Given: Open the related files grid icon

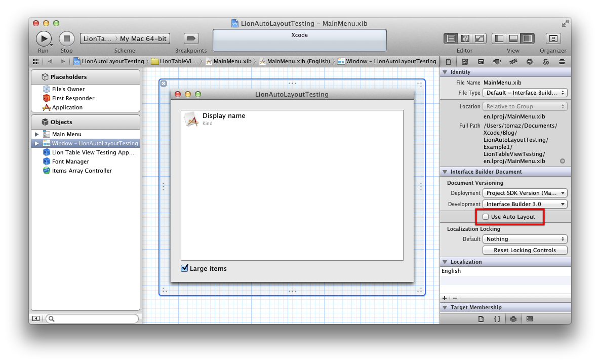Looking at the screenshot, I should pos(35,61).
